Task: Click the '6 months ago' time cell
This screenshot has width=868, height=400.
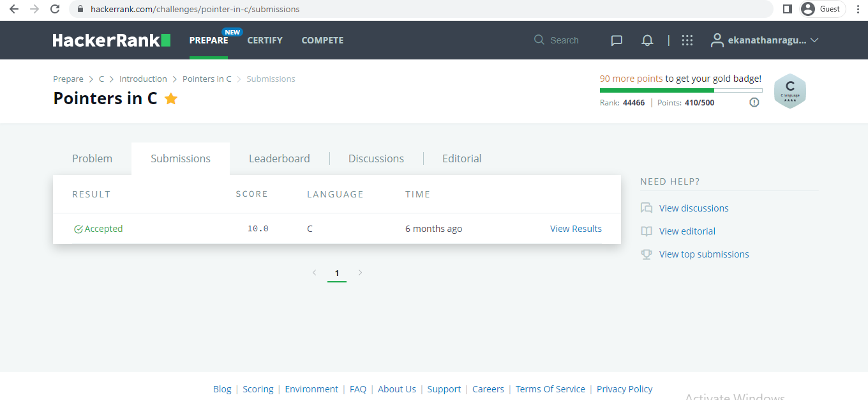Action: point(434,229)
